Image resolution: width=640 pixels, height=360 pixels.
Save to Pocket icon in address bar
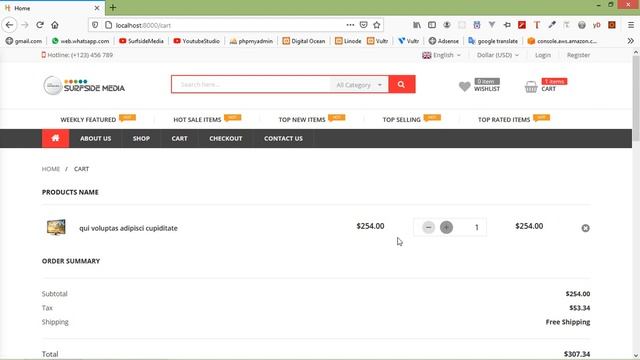[363, 25]
